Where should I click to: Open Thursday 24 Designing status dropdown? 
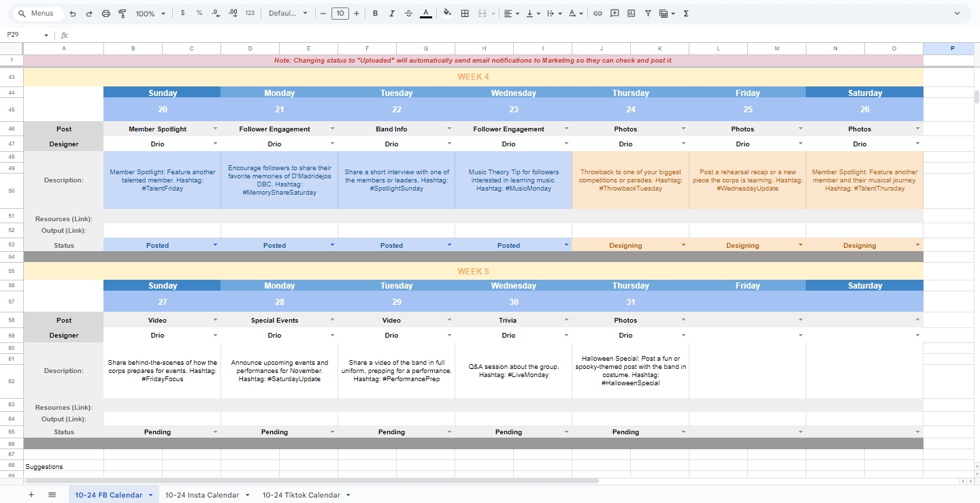(x=683, y=244)
